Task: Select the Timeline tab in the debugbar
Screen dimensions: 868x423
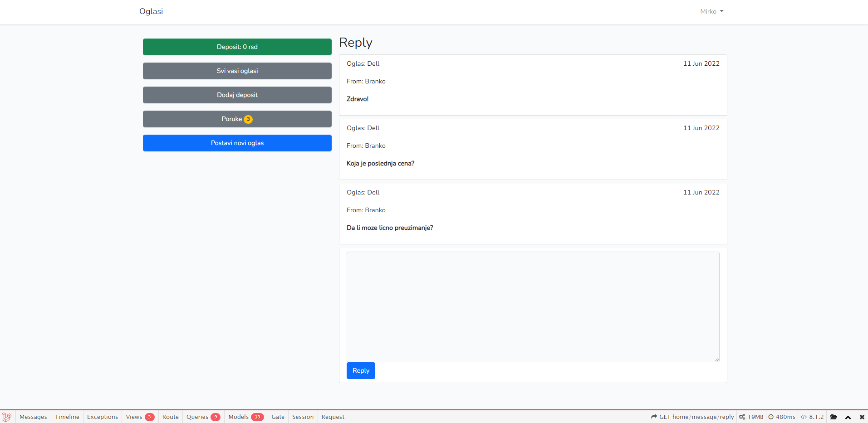Action: [67, 417]
